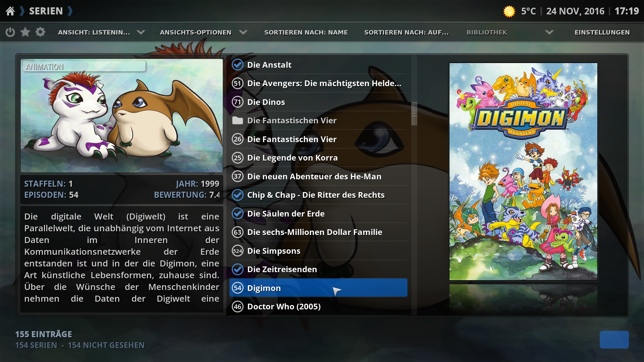This screenshot has height=362, width=644.
Task: Click the Serien breadcrumb
Action: coord(46,11)
